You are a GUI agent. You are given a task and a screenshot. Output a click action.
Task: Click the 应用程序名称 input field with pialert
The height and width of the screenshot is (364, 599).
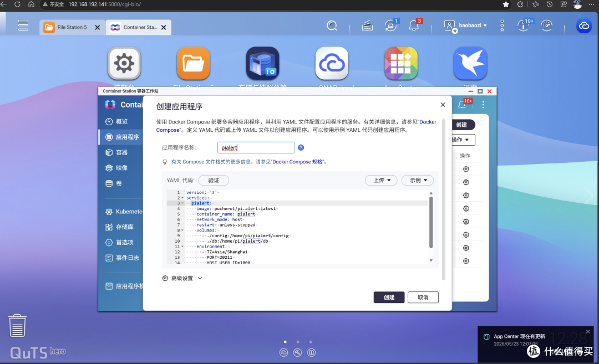(256, 148)
